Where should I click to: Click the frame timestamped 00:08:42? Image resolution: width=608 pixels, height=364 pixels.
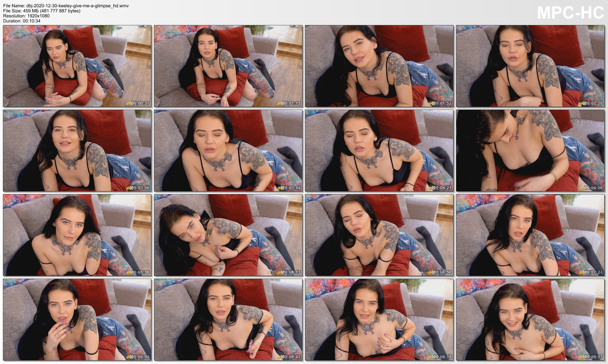coord(228,319)
